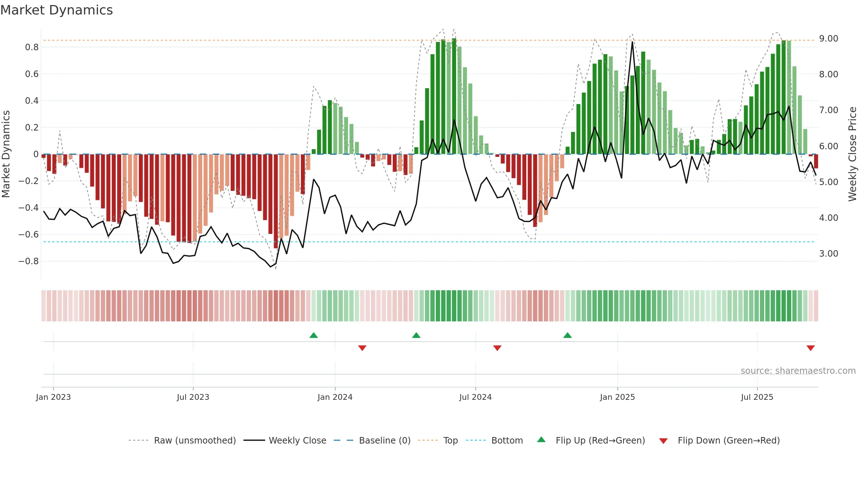The width and height of the screenshot is (868, 488).
Task: Click the Jan 2025 axis label
Action: click(x=618, y=397)
